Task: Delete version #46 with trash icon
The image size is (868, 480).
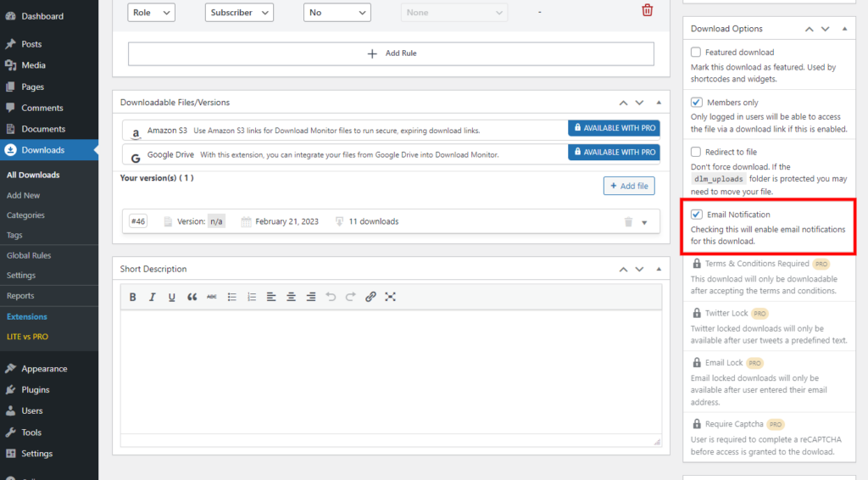Action: click(x=628, y=222)
